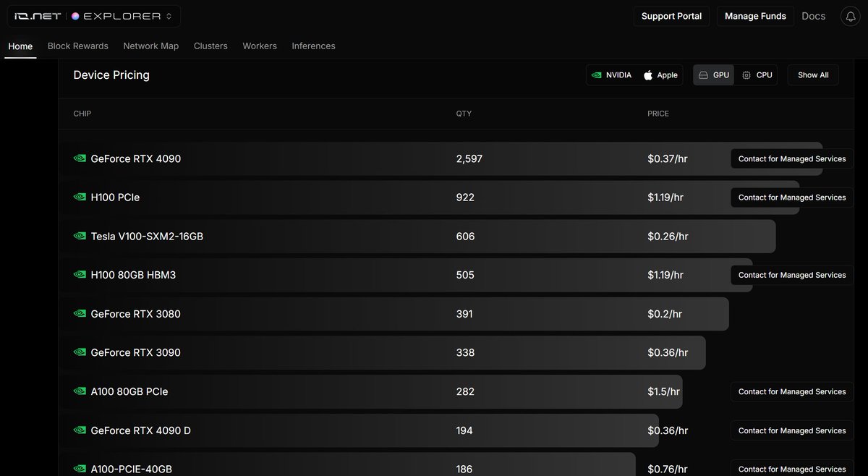868x476 pixels.
Task: Switch to the CPU device type
Action: coord(757,75)
